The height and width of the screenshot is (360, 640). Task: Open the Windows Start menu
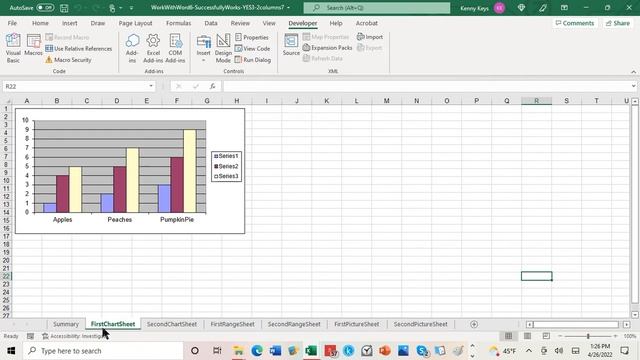point(11,351)
